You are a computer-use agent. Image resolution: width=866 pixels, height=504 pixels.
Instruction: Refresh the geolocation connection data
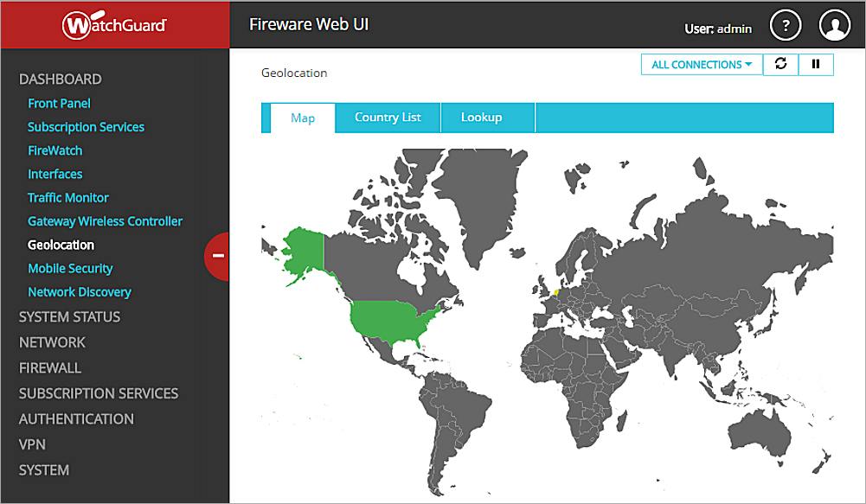(x=780, y=64)
